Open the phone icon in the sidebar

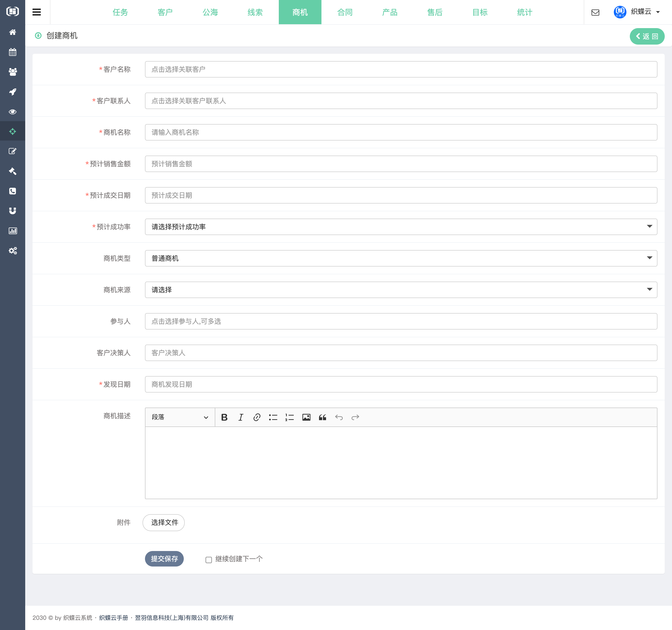click(13, 191)
